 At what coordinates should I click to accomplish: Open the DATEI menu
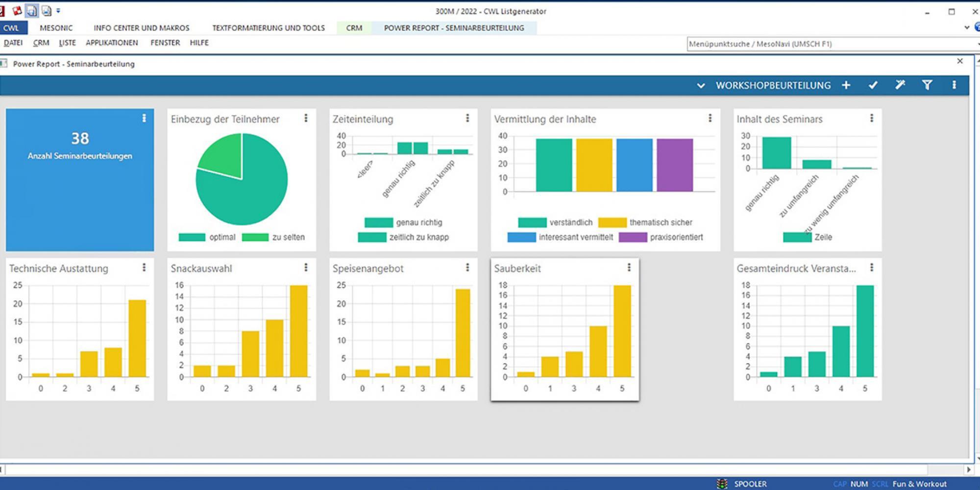pos(13,43)
